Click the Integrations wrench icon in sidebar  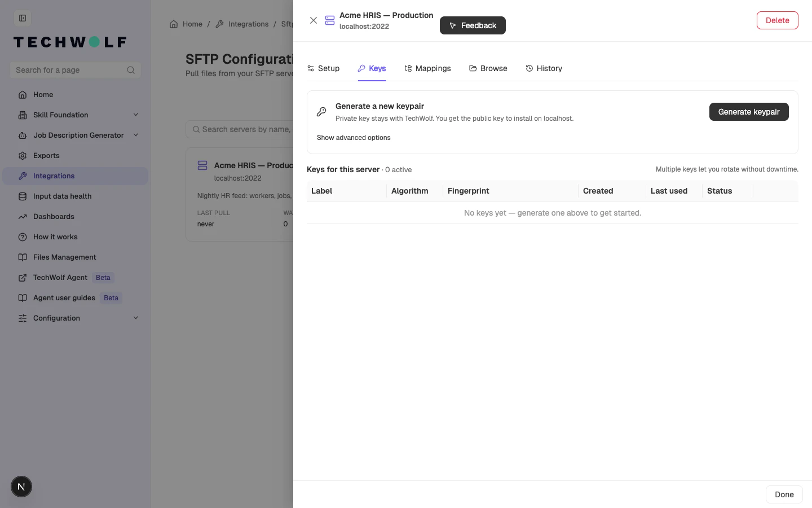[23, 176]
